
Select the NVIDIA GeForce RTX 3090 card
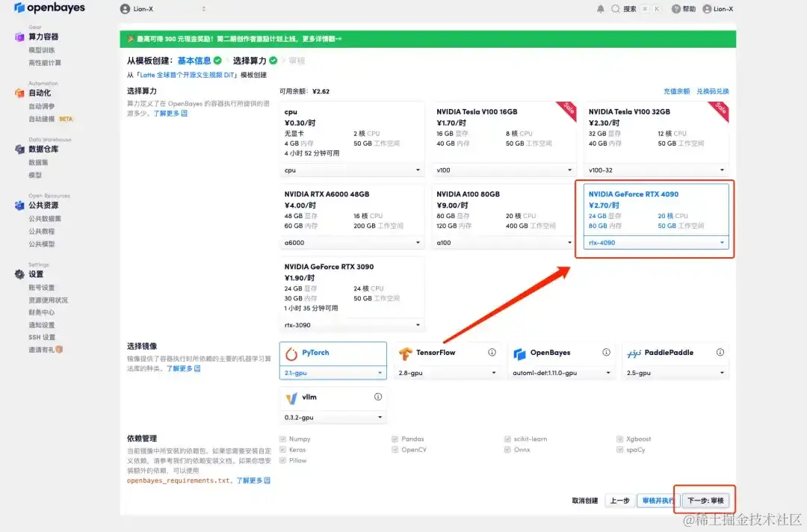tap(352, 294)
